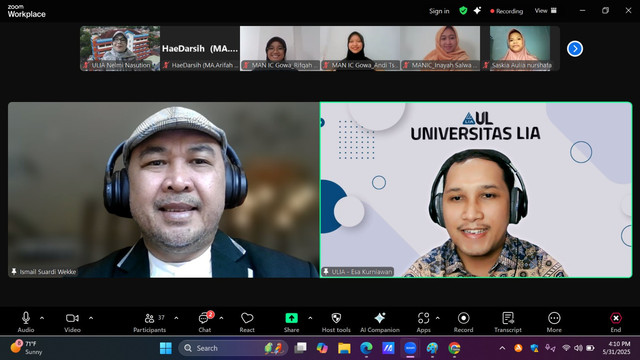Viewport: 640px width, 360px height.
Task: Click the red End meeting button
Action: pos(616,322)
